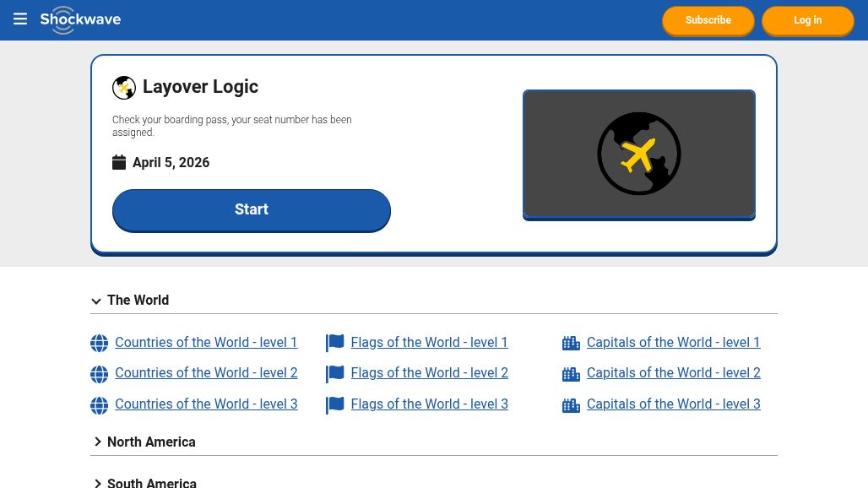Click flag icon for Flags level 2
868x488 pixels.
(335, 374)
